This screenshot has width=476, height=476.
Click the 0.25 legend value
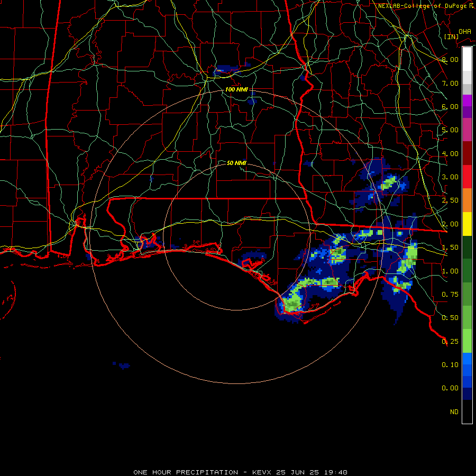(x=450, y=342)
